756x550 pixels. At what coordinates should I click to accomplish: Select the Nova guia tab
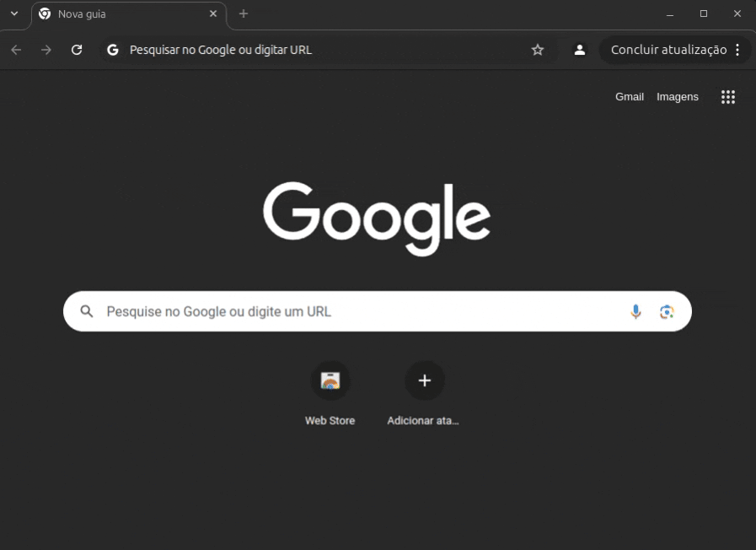click(x=129, y=14)
